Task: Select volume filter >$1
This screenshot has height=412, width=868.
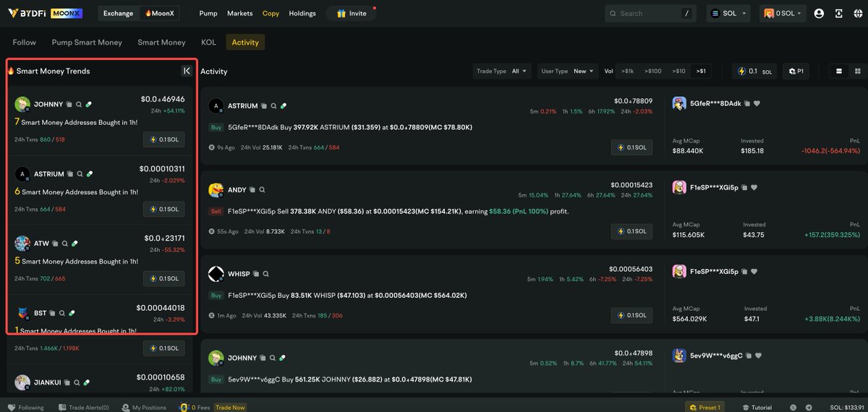Action: click(701, 71)
